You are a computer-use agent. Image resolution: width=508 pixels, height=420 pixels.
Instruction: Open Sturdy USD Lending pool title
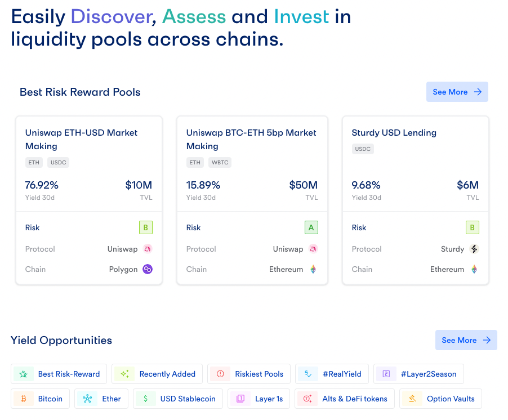(394, 132)
